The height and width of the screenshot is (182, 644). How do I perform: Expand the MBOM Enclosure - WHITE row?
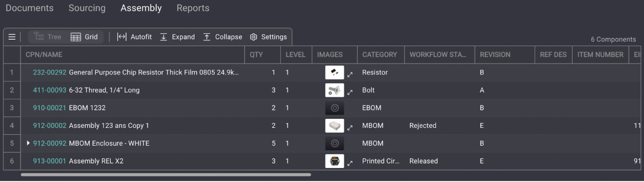28,143
